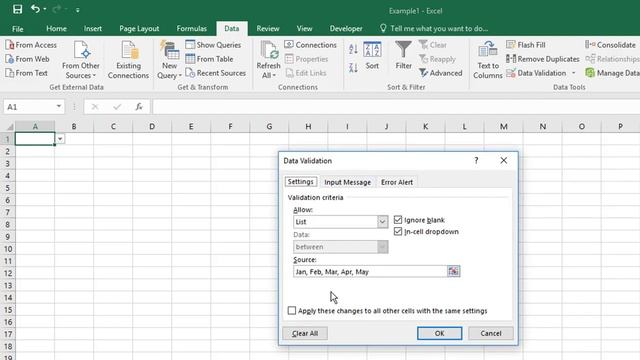Click Consolidate in Data Tools

coord(610,45)
